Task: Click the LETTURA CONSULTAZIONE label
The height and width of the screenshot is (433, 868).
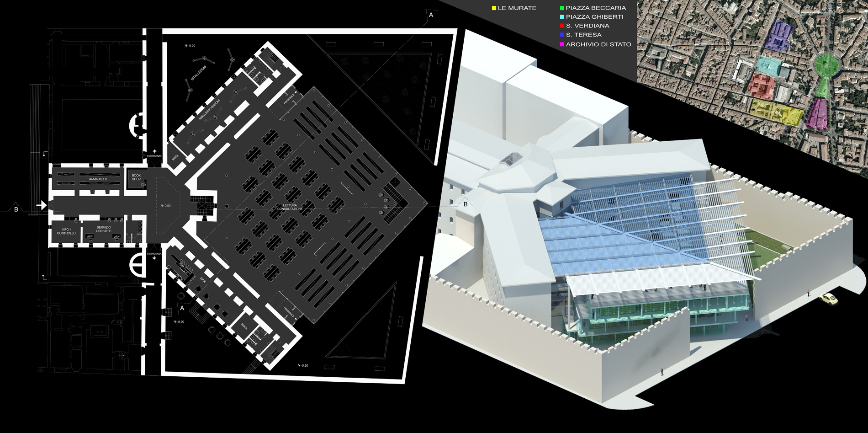Action: click(290, 207)
